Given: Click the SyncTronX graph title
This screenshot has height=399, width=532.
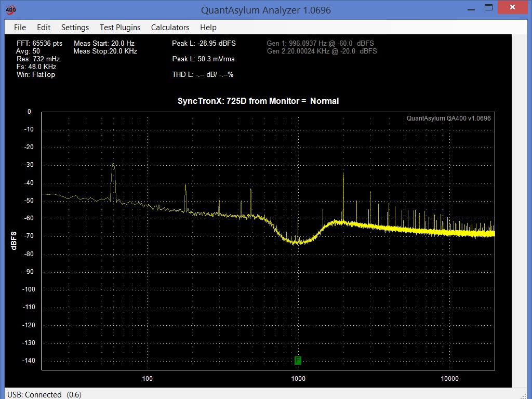Looking at the screenshot, I should coord(258,101).
